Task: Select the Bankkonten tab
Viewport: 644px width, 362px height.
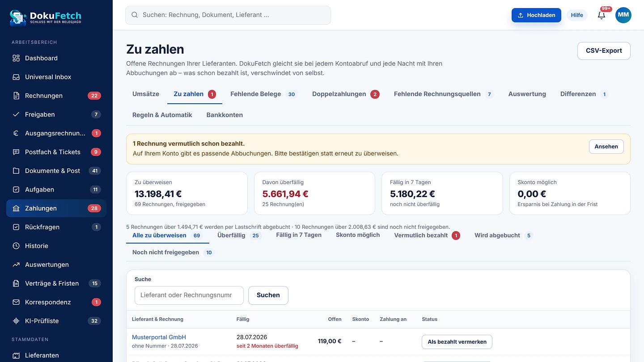Action: click(x=225, y=115)
